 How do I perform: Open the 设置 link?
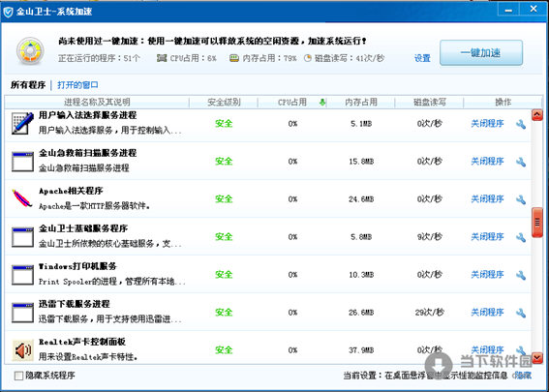(422, 58)
